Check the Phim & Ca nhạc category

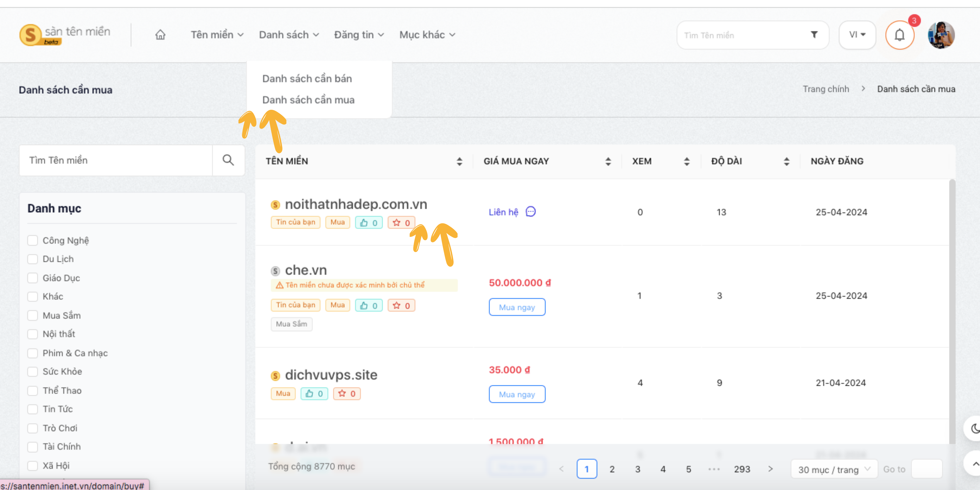point(33,353)
